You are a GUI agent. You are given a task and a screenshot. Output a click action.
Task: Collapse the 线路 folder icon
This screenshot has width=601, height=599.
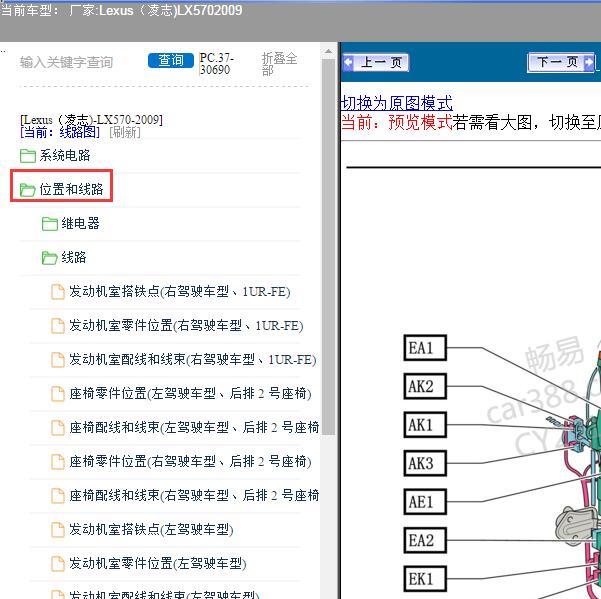click(x=49, y=258)
